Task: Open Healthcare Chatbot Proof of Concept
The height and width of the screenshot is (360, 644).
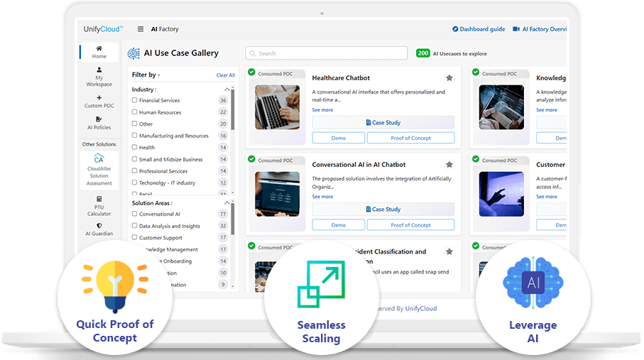Action: click(x=410, y=138)
